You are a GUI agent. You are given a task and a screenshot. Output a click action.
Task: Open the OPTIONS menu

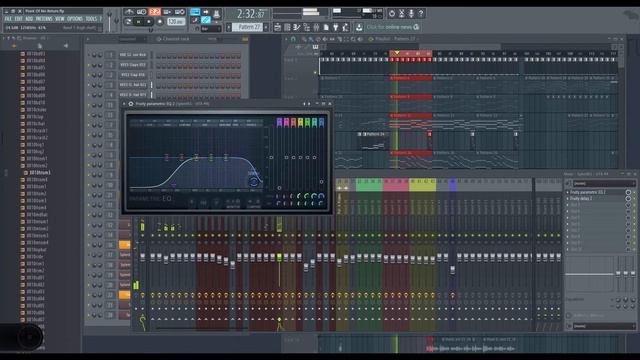click(x=75, y=19)
